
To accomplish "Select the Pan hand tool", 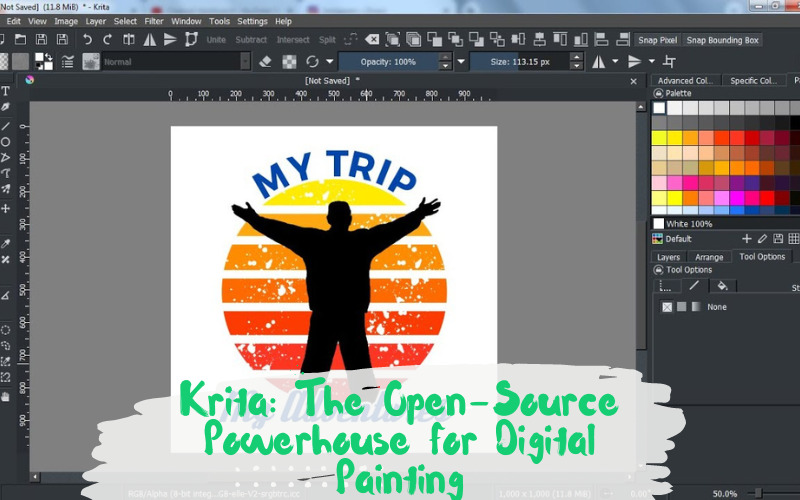I will click(6, 396).
